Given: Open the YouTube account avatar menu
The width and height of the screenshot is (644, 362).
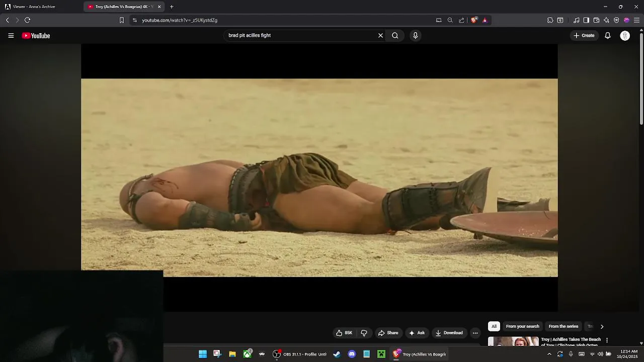Looking at the screenshot, I should pos(625,36).
